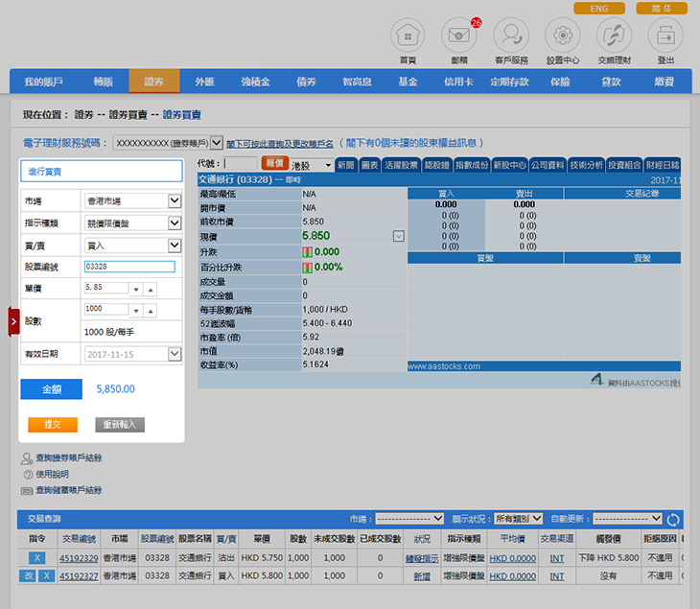Click the 客戶服務 customer service icon
Screen dimensions: 700x609
(510, 36)
